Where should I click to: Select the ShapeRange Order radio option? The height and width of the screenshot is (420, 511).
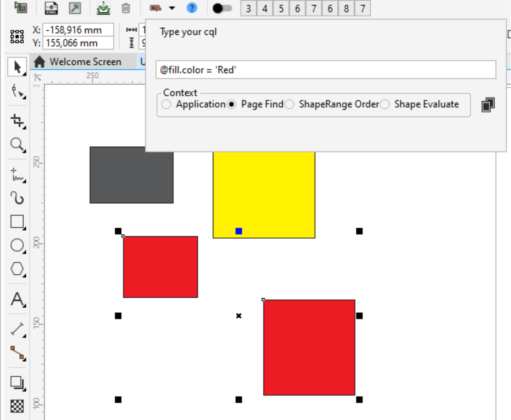[290, 105]
